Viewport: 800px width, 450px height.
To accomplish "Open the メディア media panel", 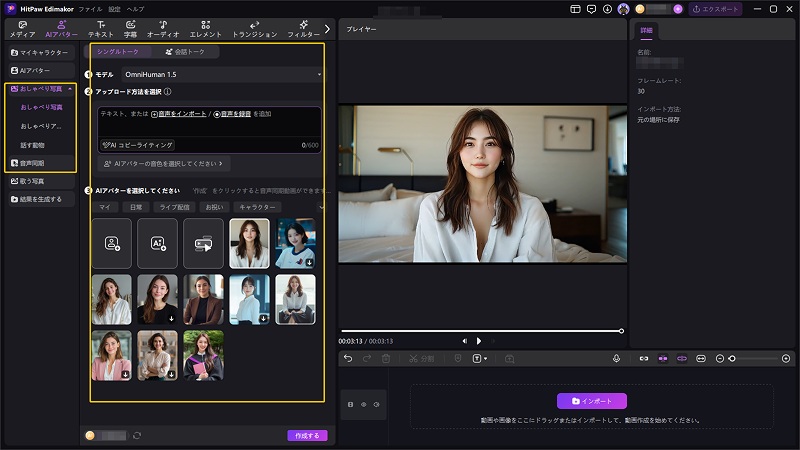I will 22,29.
